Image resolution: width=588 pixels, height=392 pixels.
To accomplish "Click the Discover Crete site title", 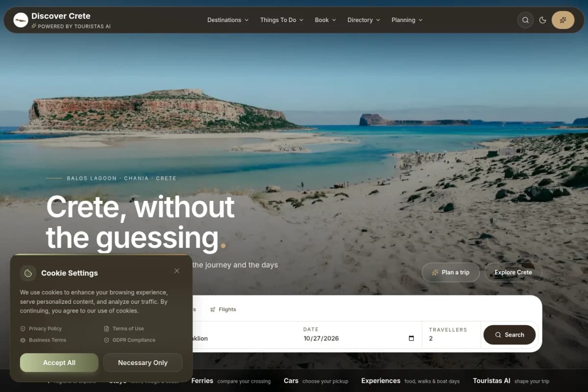I will click(x=61, y=16).
